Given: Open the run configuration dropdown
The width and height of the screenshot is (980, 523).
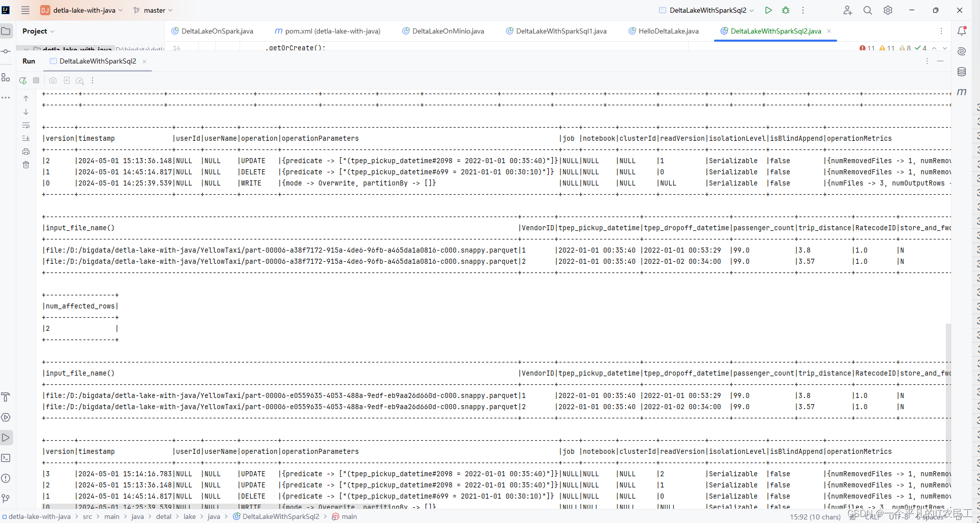Looking at the screenshot, I should coord(706,10).
